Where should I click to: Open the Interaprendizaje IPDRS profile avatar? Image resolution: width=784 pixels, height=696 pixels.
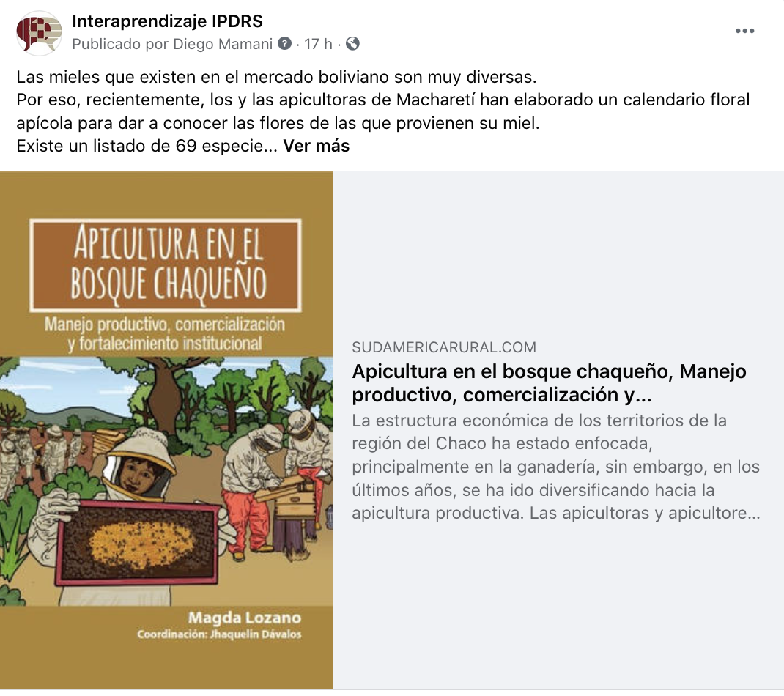(39, 33)
